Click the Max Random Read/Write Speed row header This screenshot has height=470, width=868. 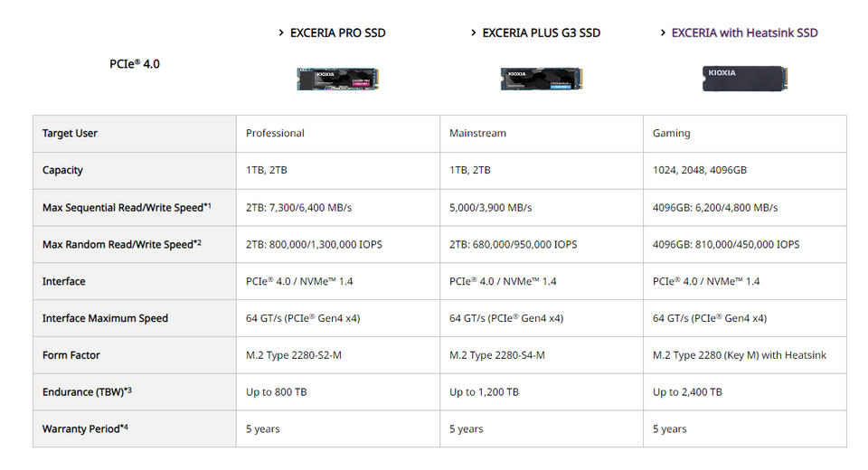(x=135, y=244)
